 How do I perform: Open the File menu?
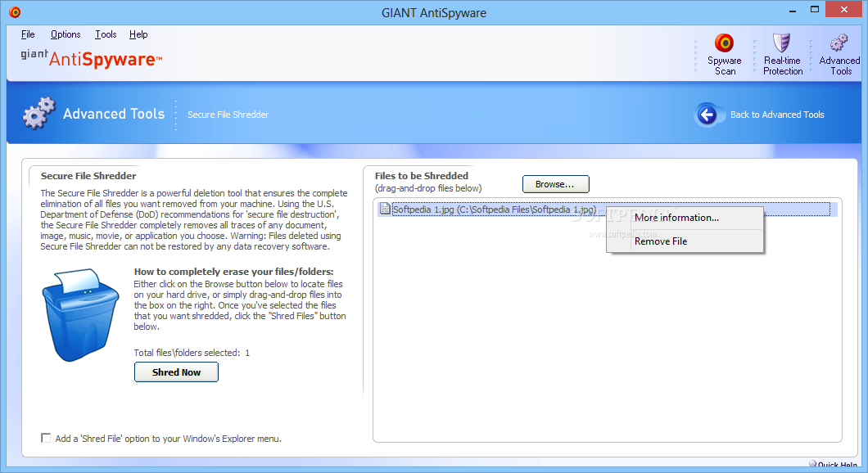(x=28, y=34)
